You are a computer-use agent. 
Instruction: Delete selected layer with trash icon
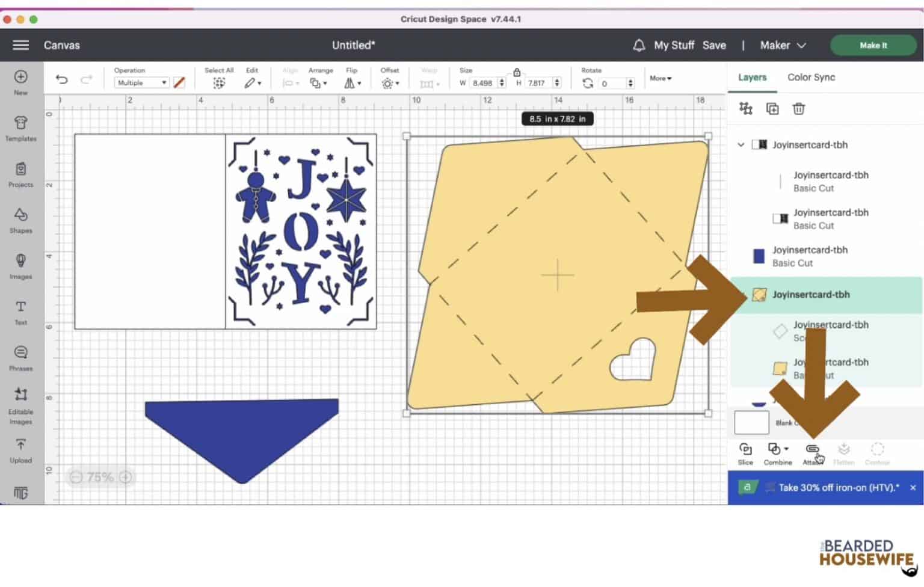798,109
